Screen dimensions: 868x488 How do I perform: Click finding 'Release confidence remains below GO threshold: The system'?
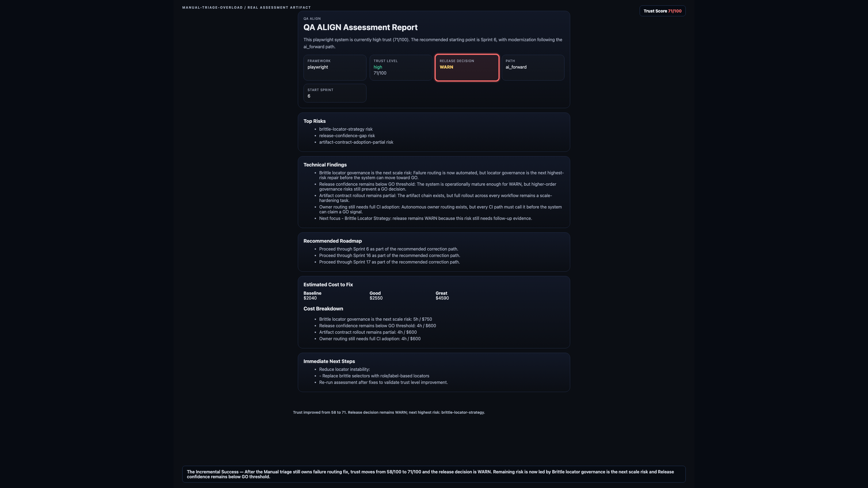[438, 187]
